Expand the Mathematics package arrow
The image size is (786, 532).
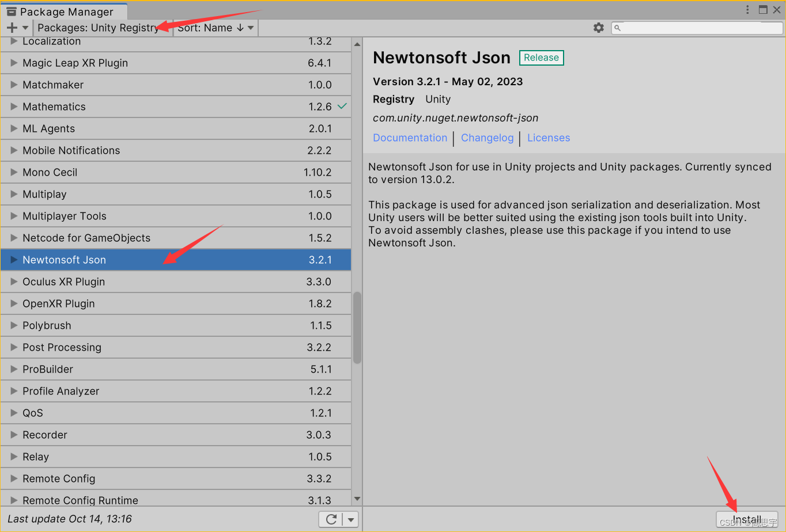point(14,107)
